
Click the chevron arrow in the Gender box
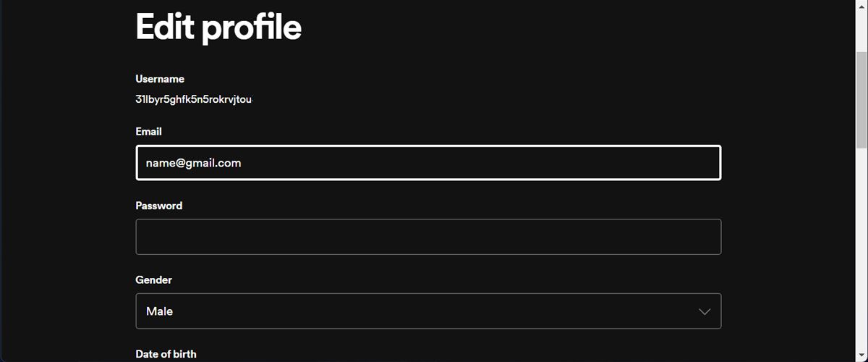point(705,311)
